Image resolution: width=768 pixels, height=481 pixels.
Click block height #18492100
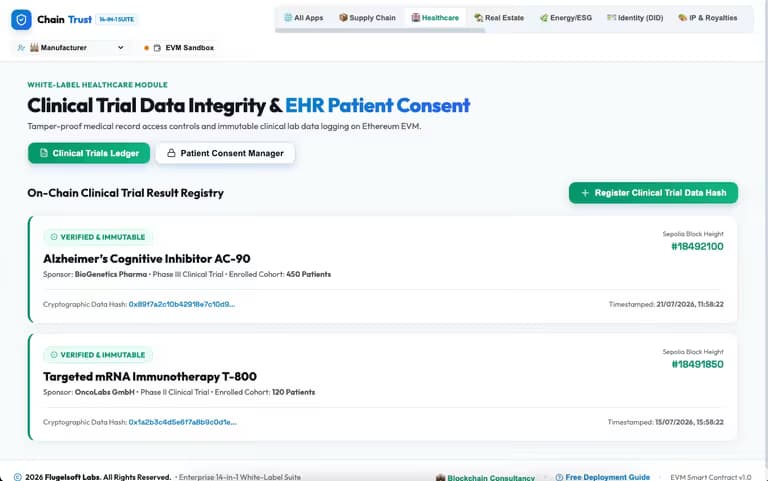point(697,246)
